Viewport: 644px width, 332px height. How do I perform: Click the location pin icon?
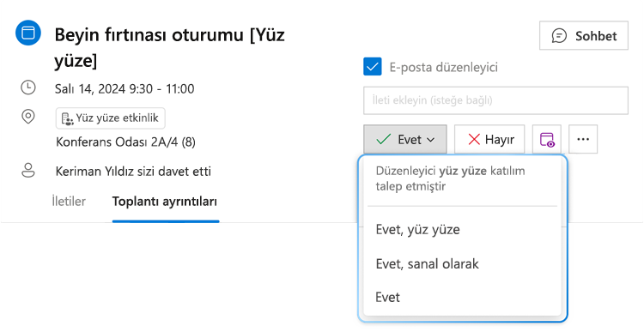[28, 117]
